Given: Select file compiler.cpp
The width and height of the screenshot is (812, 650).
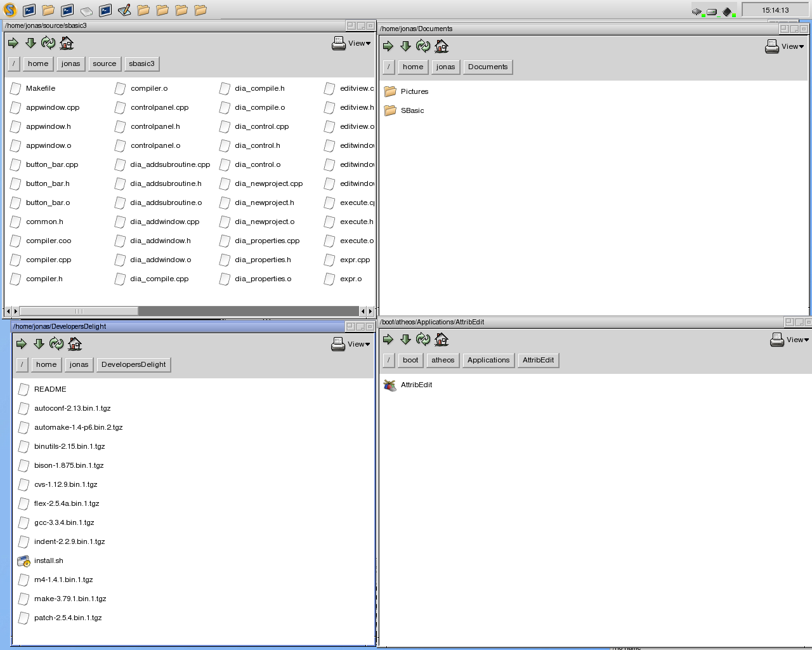Looking at the screenshot, I should [x=41, y=260].
